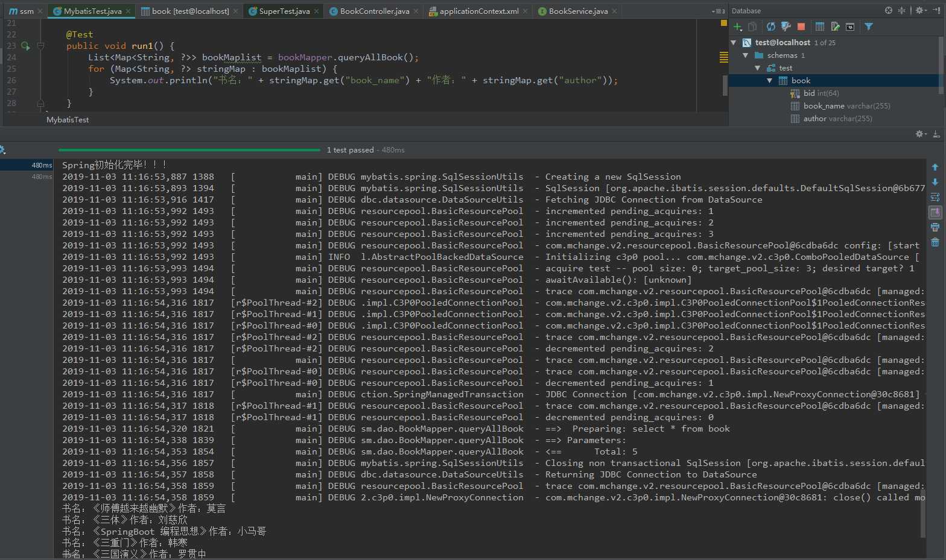Click the editor's vertical scrollbar thumb
Image resolution: width=946 pixels, height=560 pixels.
tap(725, 86)
